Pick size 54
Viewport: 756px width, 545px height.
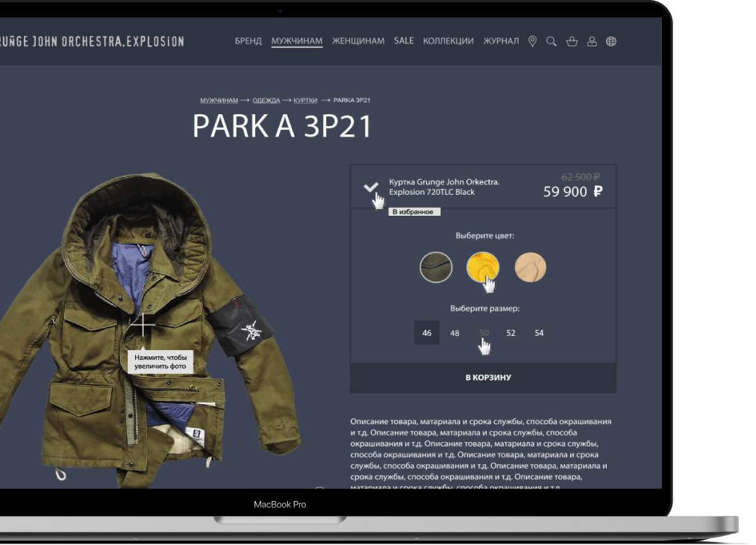539,333
